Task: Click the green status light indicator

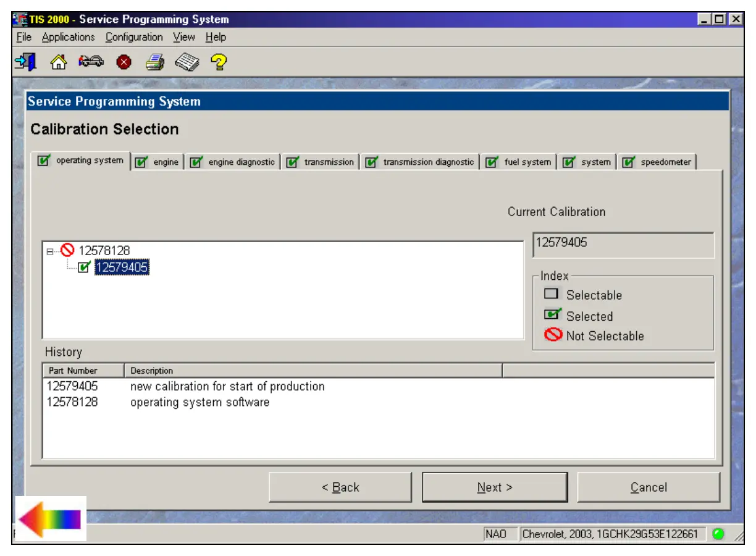Action: (x=718, y=534)
